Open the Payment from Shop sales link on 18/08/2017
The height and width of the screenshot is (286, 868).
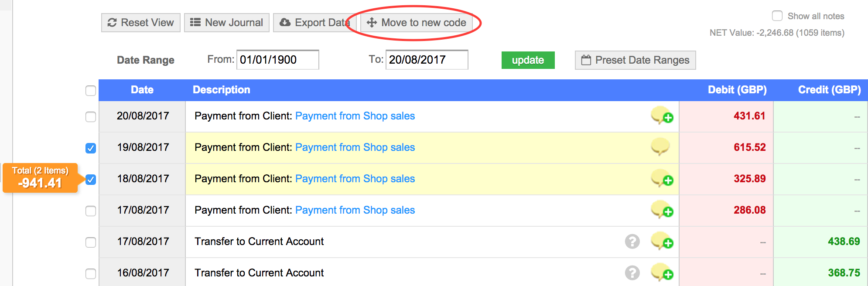[x=355, y=179]
